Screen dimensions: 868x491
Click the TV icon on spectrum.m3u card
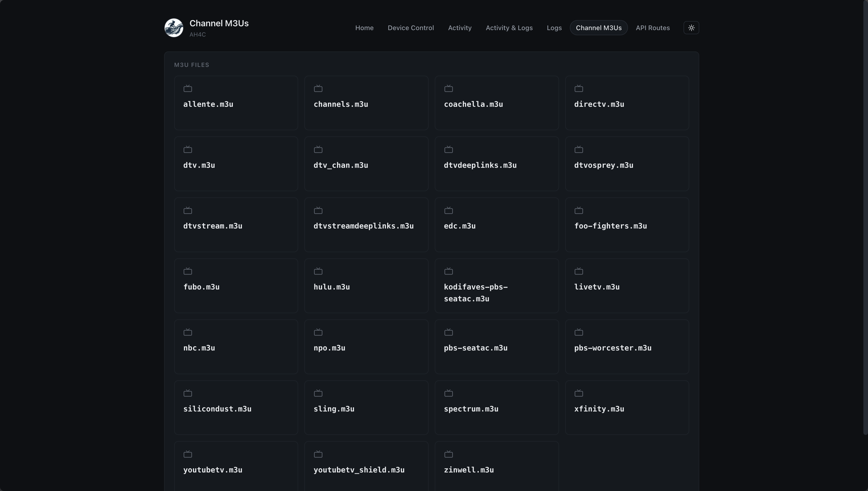tap(448, 393)
